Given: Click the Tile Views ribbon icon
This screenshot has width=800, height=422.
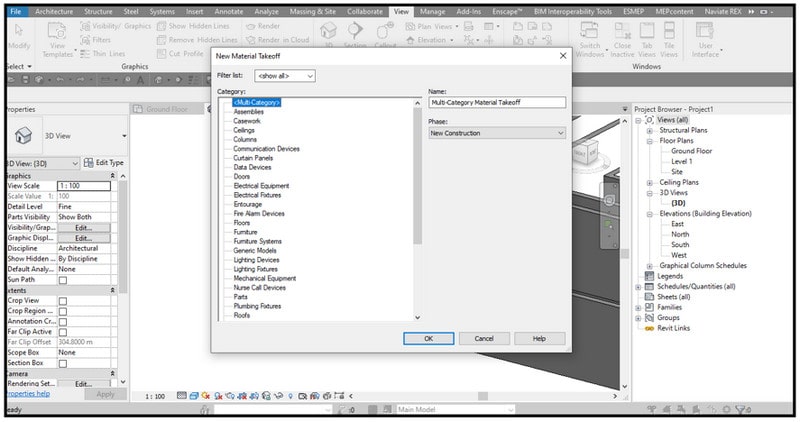Looking at the screenshot, I should click(x=669, y=31).
